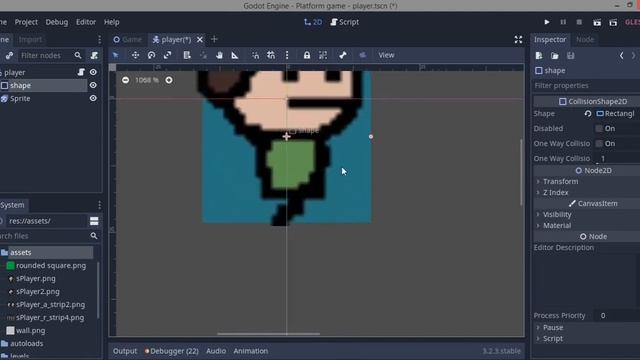Open the skeleton bone options icon

pyautogui.click(x=342, y=55)
